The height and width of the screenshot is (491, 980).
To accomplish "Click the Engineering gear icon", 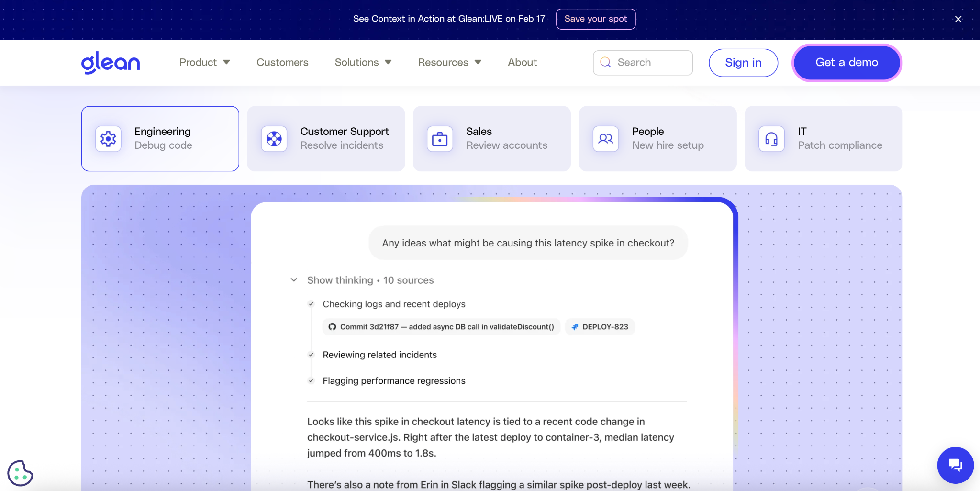I will [108, 139].
